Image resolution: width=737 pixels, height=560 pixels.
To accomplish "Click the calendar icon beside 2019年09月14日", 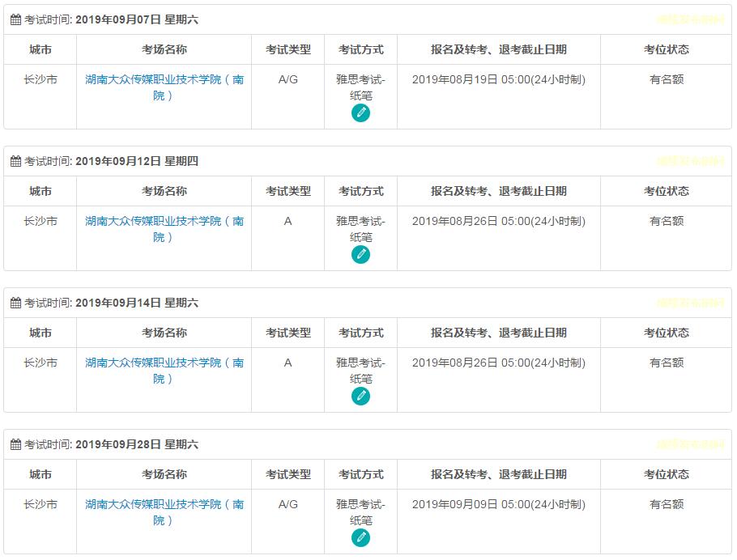I will tap(15, 303).
